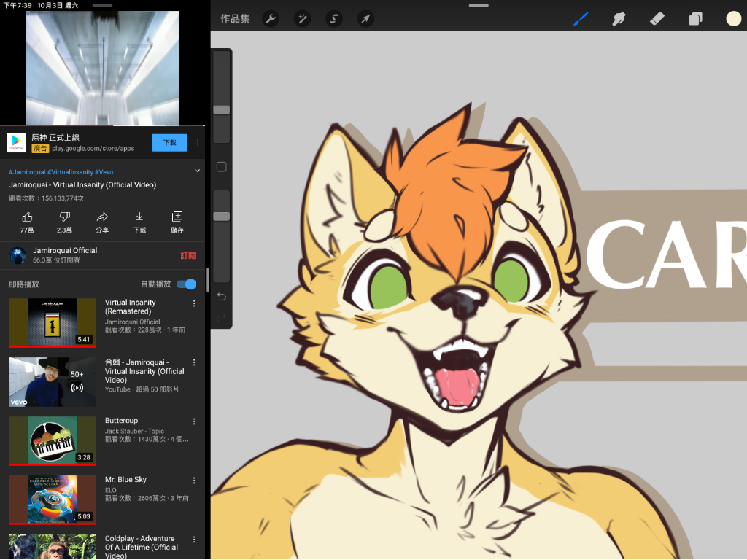Open options for Virtual Insanity (Remastered)
Viewport: 747px width, 560px height.
click(194, 303)
